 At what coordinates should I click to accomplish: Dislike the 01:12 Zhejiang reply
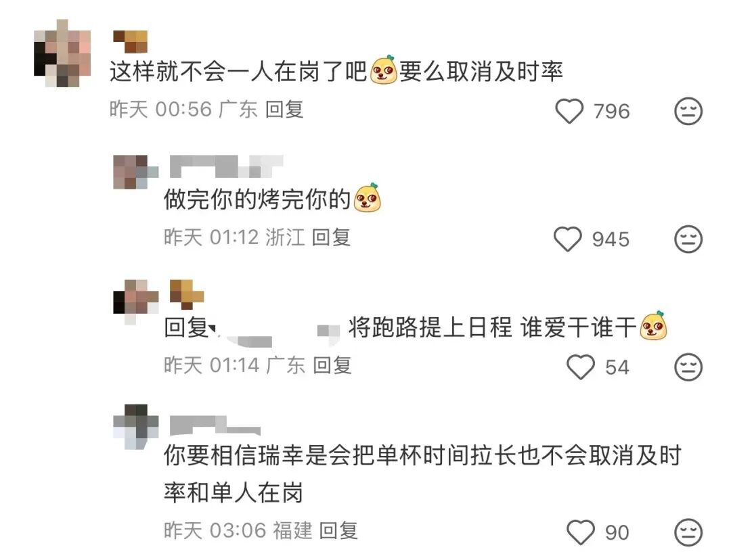[x=688, y=239]
